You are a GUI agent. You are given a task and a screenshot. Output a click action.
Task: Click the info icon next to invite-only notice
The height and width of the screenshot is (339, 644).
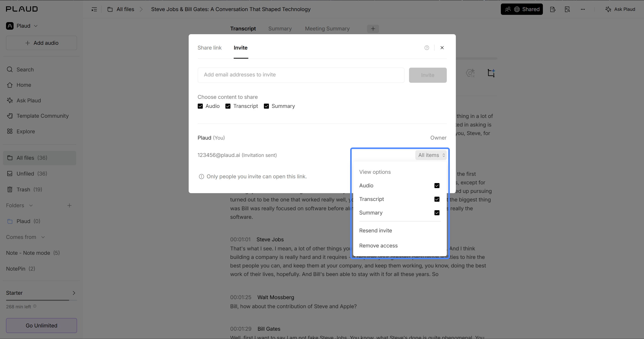click(201, 177)
